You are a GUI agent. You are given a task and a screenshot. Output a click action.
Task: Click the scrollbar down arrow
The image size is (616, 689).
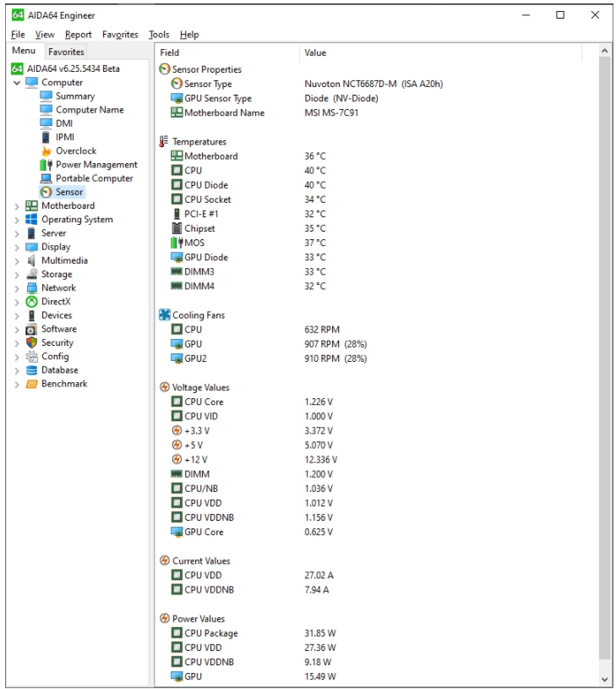604,680
